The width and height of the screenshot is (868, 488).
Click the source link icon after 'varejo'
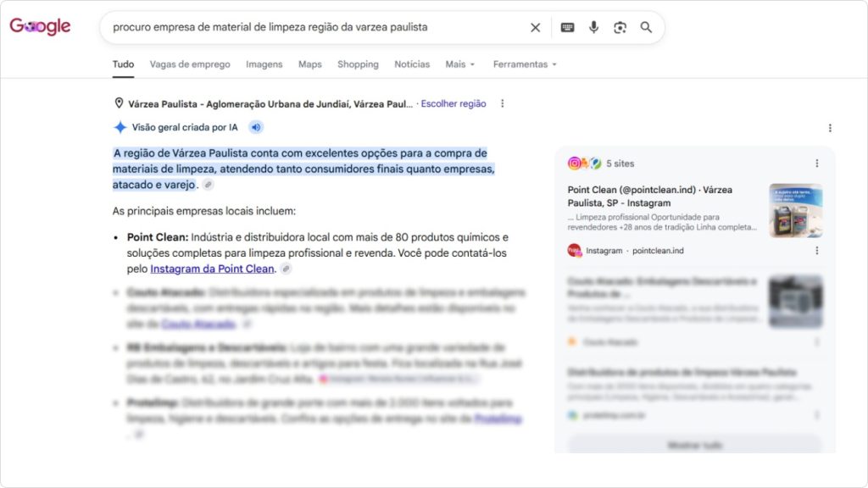pyautogui.click(x=209, y=185)
